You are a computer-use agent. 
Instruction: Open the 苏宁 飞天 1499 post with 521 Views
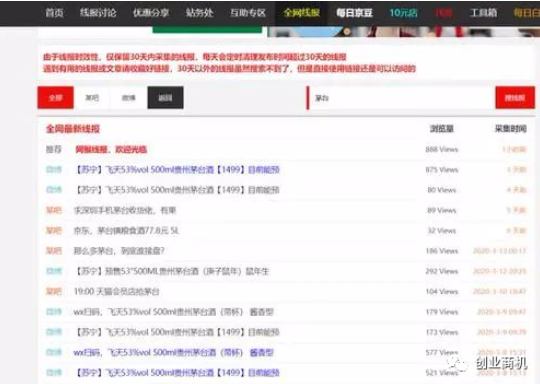pyautogui.click(x=177, y=373)
